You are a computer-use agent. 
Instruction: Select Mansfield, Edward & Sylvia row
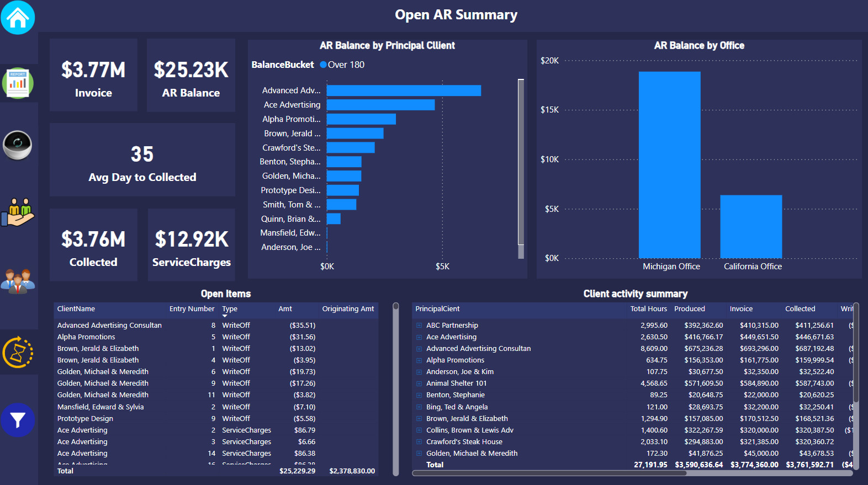[x=216, y=407]
